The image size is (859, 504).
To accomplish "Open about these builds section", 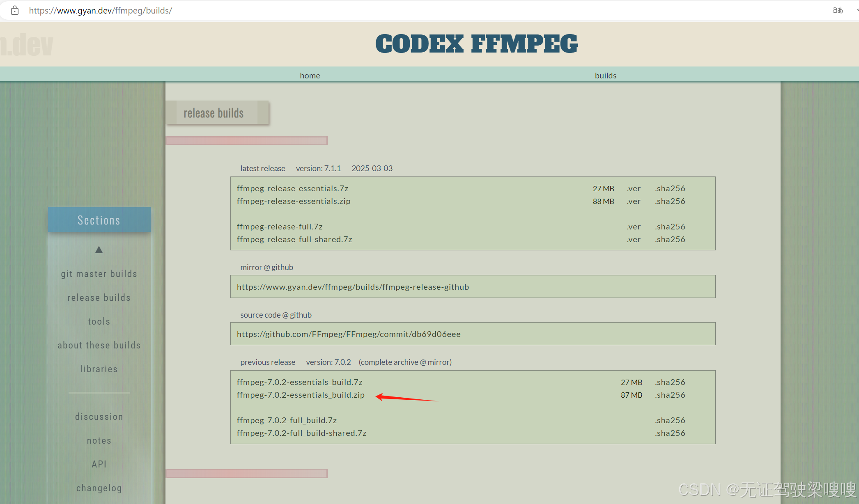I will (x=99, y=345).
